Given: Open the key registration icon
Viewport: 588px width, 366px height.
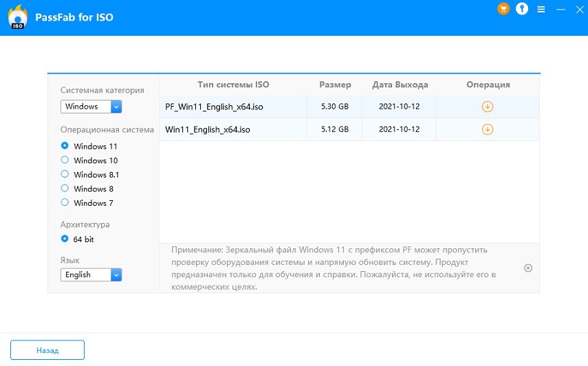Looking at the screenshot, I should coord(522,9).
